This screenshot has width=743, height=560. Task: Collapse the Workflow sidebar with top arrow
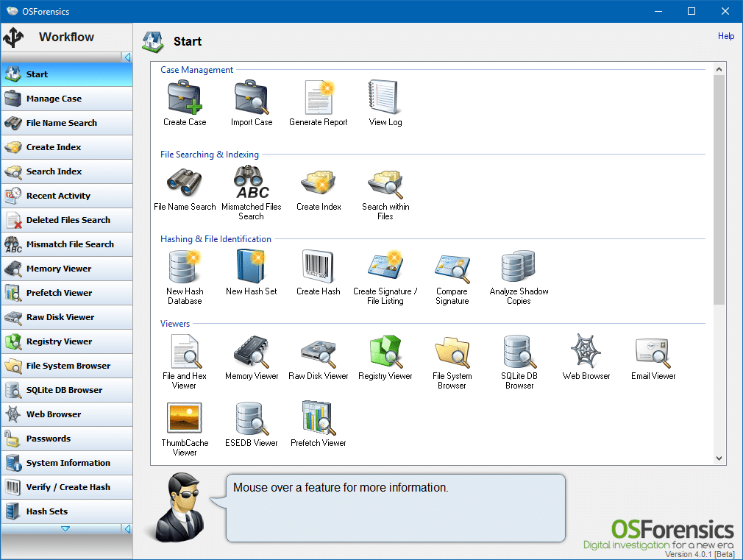[127, 57]
